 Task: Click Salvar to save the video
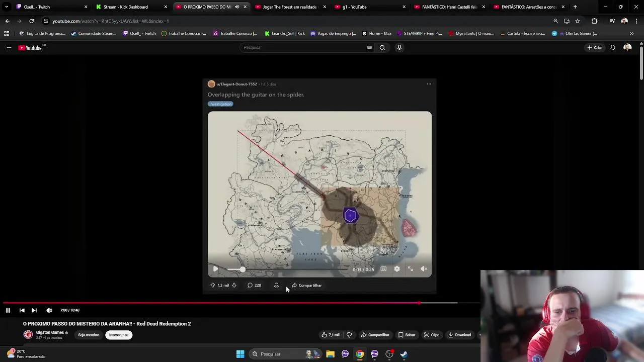407,335
